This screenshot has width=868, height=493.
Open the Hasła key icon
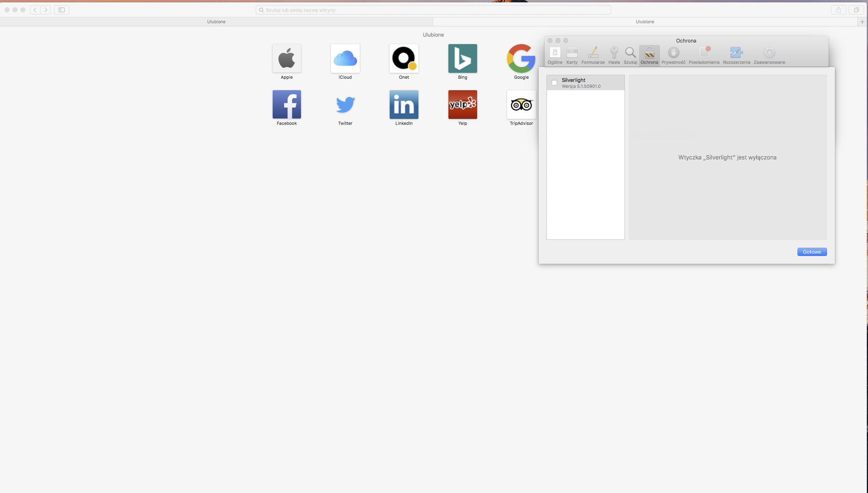click(614, 55)
